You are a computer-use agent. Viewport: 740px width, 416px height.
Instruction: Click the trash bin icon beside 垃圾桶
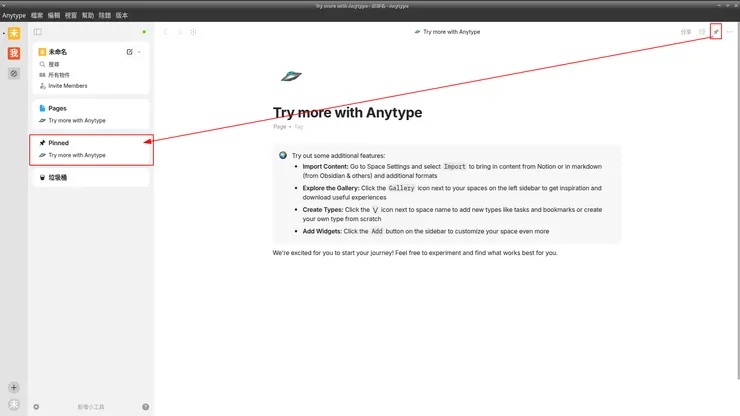tap(42, 178)
